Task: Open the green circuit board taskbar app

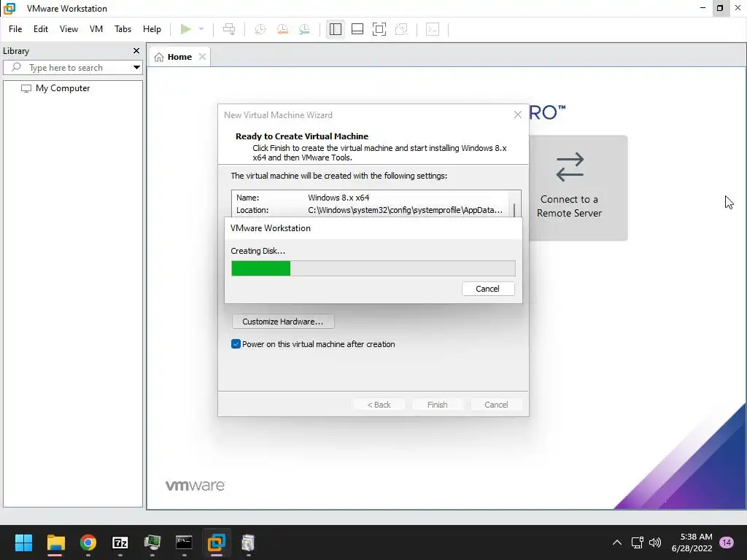Action: pyautogui.click(x=152, y=542)
